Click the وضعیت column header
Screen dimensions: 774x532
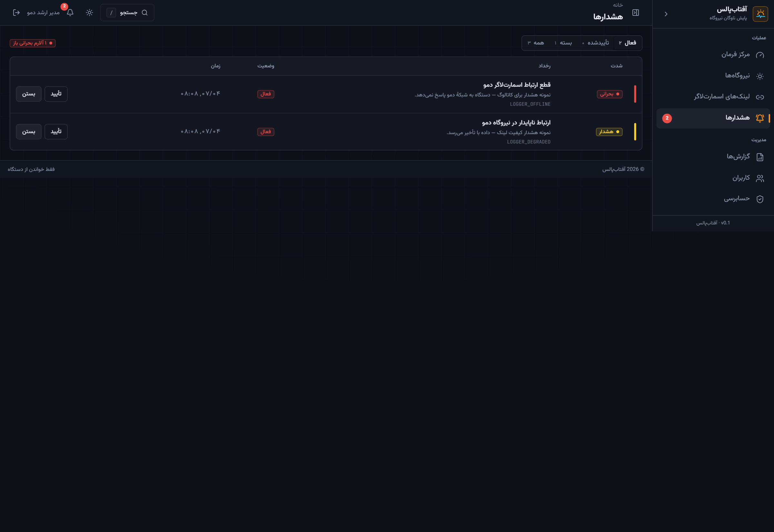[x=266, y=66]
